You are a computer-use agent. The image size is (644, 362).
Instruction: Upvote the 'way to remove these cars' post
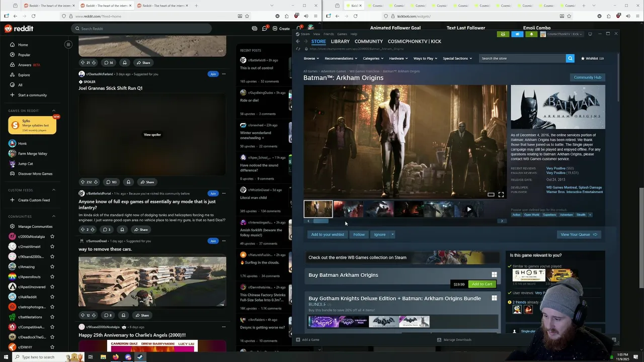click(x=83, y=315)
